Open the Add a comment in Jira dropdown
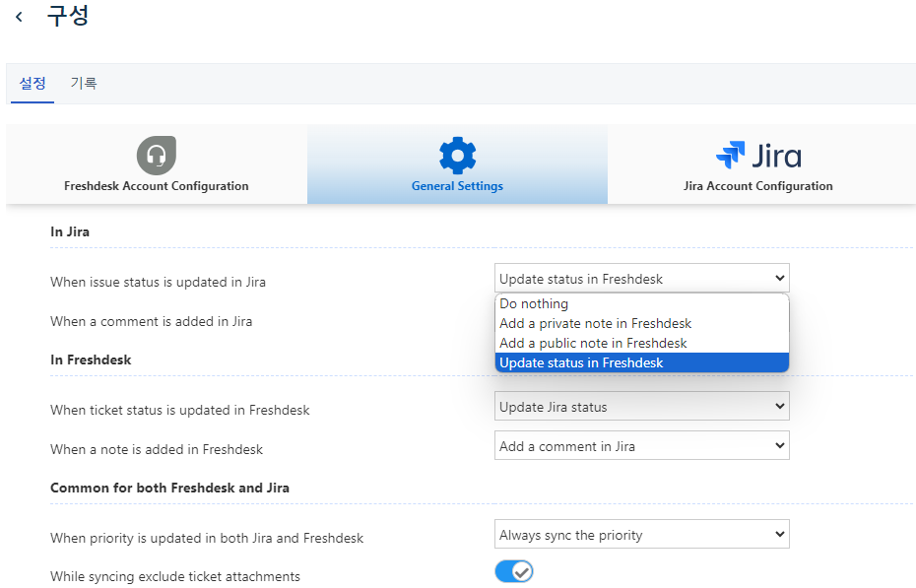916x588 pixels. 642,445
